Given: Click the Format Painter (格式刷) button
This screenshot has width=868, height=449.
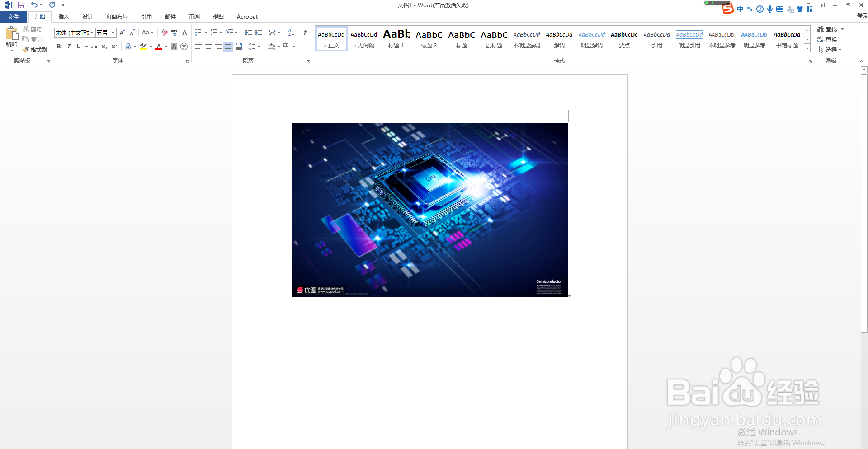Looking at the screenshot, I should coord(35,50).
